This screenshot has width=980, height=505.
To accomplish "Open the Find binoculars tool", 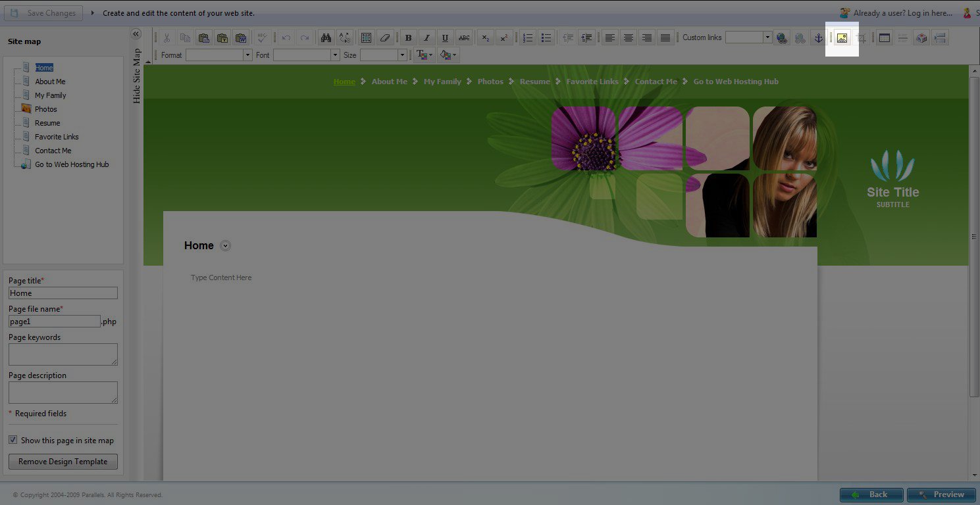I will [x=326, y=38].
